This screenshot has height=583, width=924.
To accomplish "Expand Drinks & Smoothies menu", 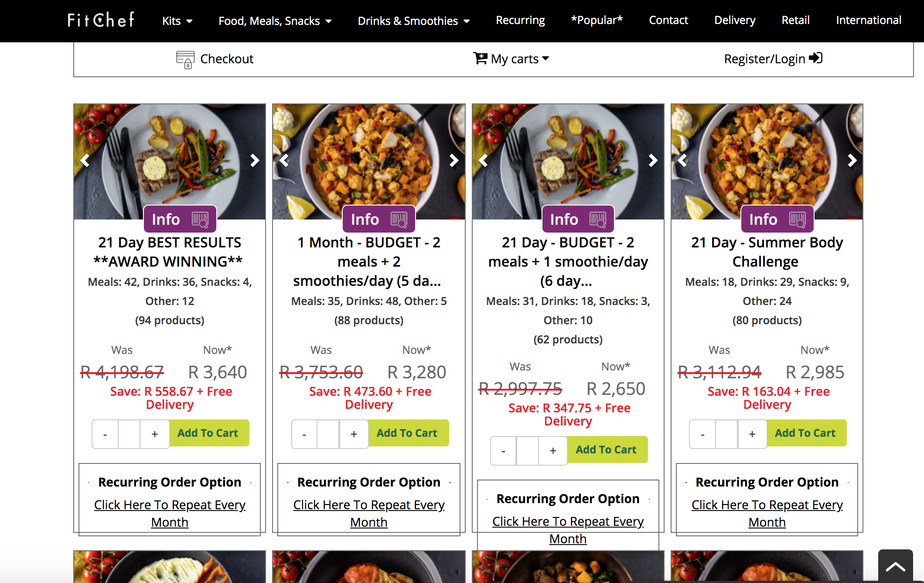I will pos(414,21).
